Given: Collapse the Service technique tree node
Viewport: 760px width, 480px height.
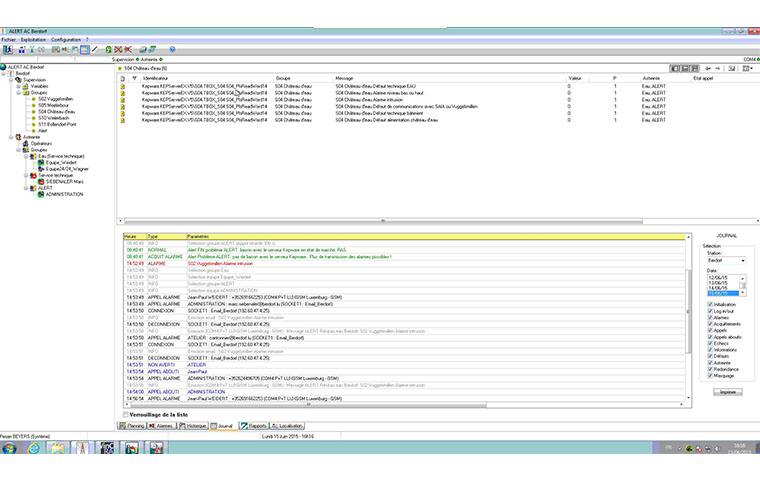Looking at the screenshot, I should click(x=26, y=176).
